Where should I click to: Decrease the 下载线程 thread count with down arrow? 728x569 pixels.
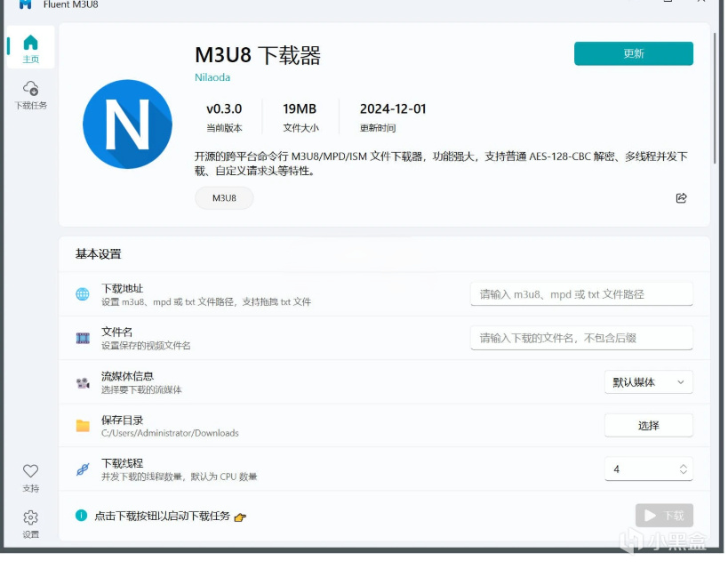pyautogui.click(x=683, y=472)
